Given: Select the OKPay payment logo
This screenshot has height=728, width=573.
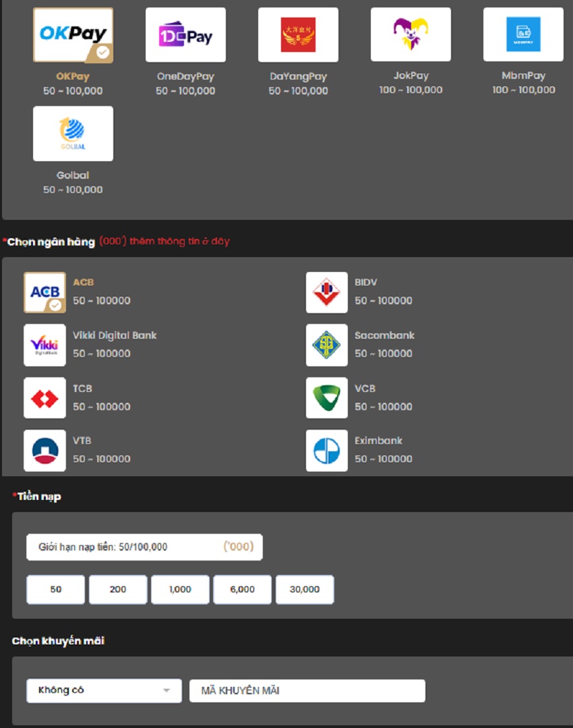Looking at the screenshot, I should [x=73, y=35].
